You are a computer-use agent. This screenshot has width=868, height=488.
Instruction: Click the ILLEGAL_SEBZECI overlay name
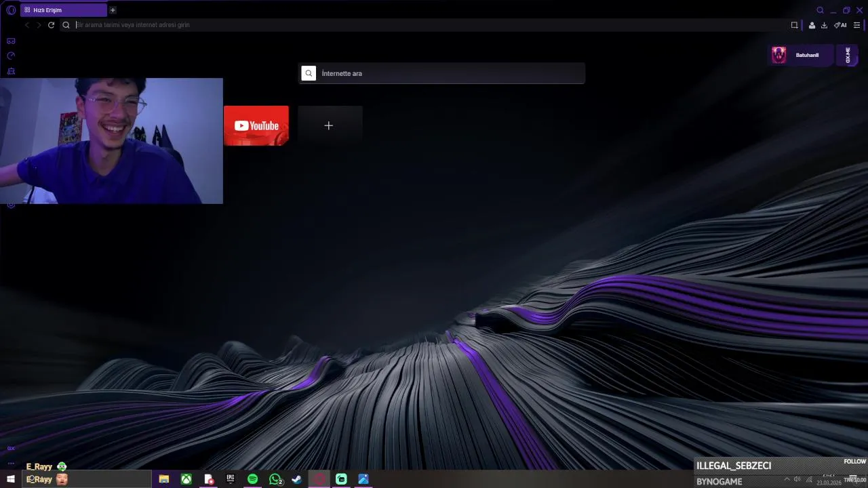pyautogui.click(x=734, y=466)
